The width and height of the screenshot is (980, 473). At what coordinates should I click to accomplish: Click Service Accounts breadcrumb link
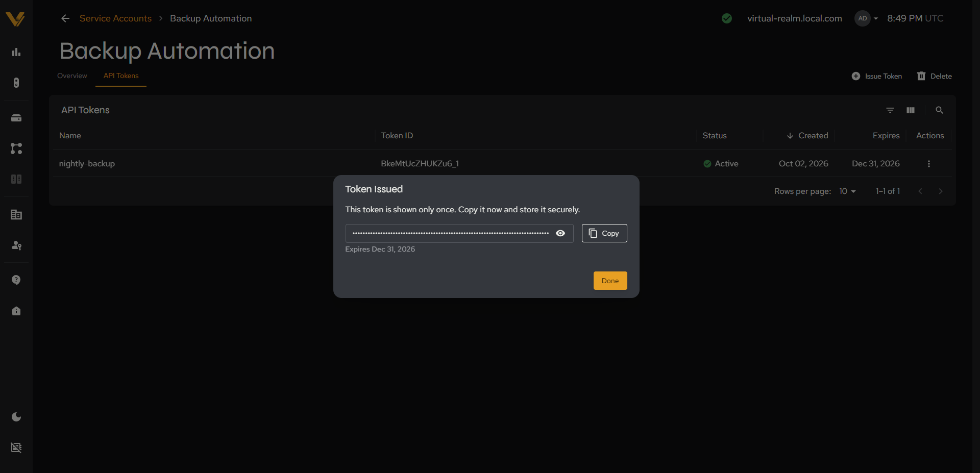(x=115, y=18)
